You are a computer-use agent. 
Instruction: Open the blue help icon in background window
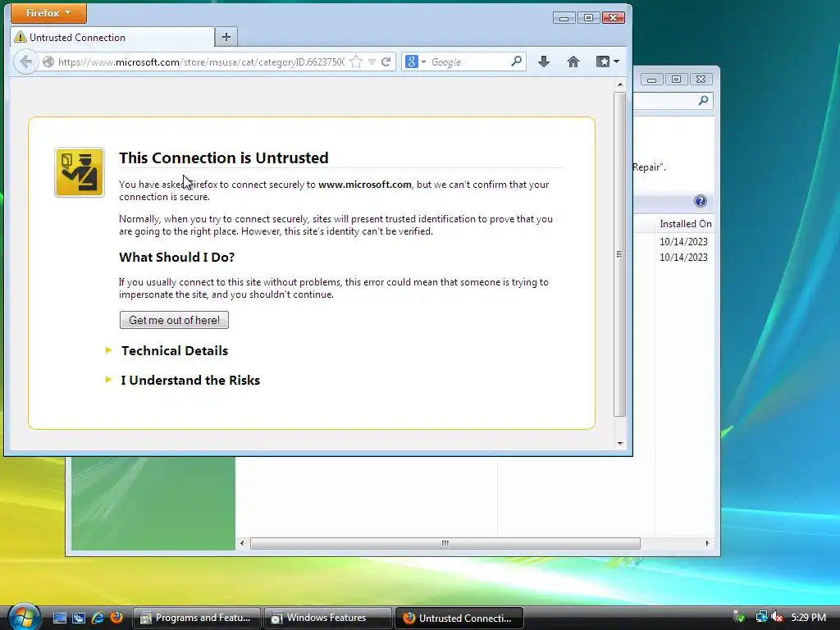[x=701, y=201]
